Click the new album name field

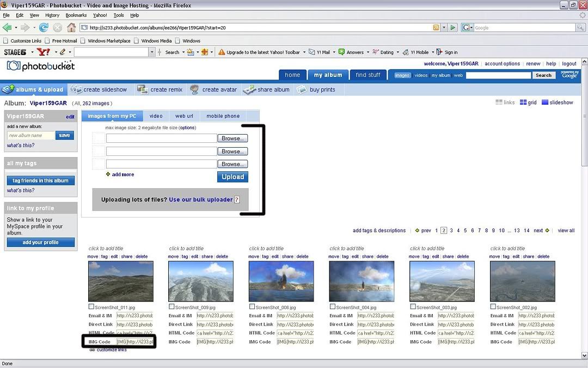point(30,135)
